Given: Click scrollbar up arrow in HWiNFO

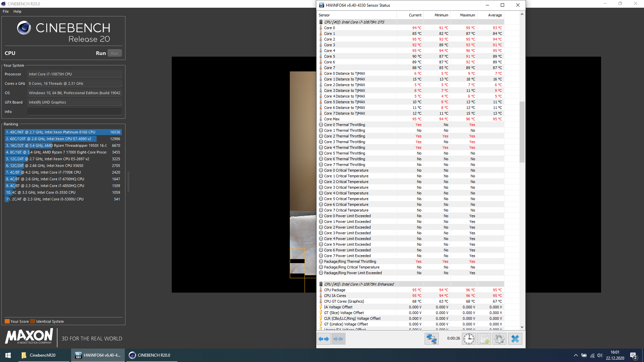Looking at the screenshot, I should 522,14.
